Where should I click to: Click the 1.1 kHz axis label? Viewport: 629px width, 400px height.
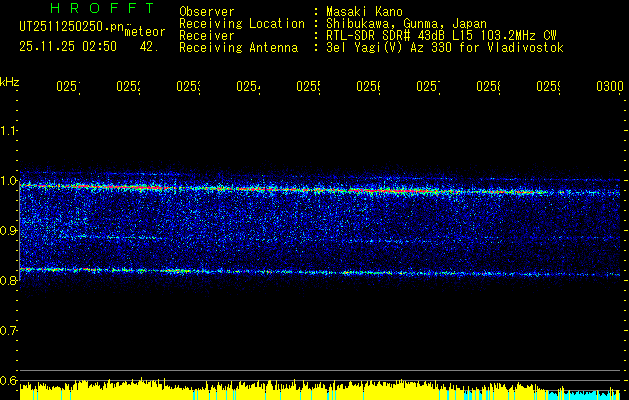pos(9,130)
